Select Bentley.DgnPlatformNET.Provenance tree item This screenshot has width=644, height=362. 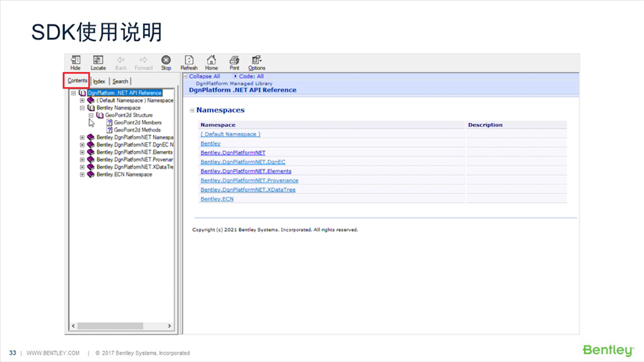[135, 160]
